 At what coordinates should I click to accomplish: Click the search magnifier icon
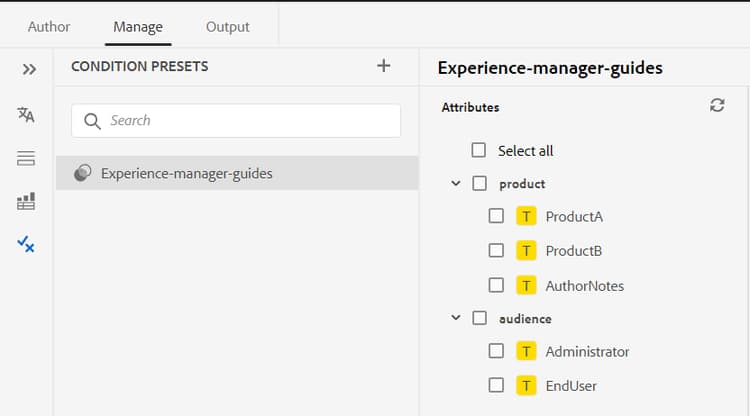click(x=93, y=121)
